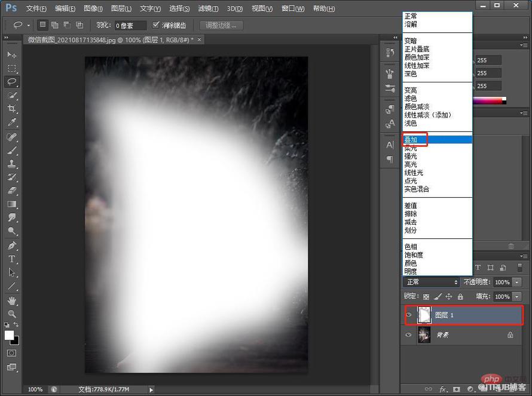
Task: Choose the Gradient tool
Action: (x=12, y=204)
